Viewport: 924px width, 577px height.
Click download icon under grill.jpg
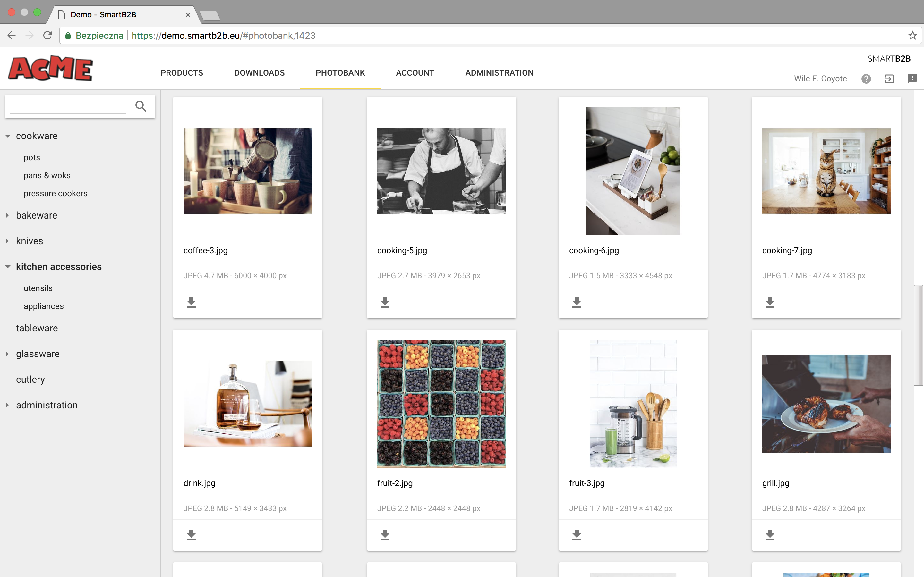770,535
